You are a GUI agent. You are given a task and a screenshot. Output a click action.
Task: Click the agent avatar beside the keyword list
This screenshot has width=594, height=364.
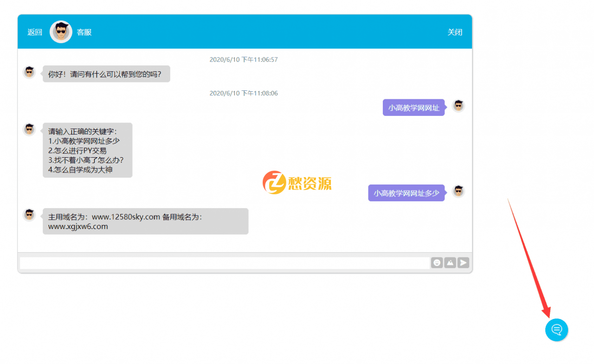29,129
